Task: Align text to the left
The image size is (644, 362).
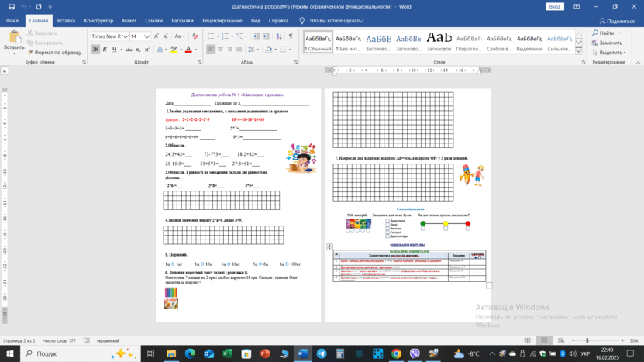Action: [x=211, y=50]
